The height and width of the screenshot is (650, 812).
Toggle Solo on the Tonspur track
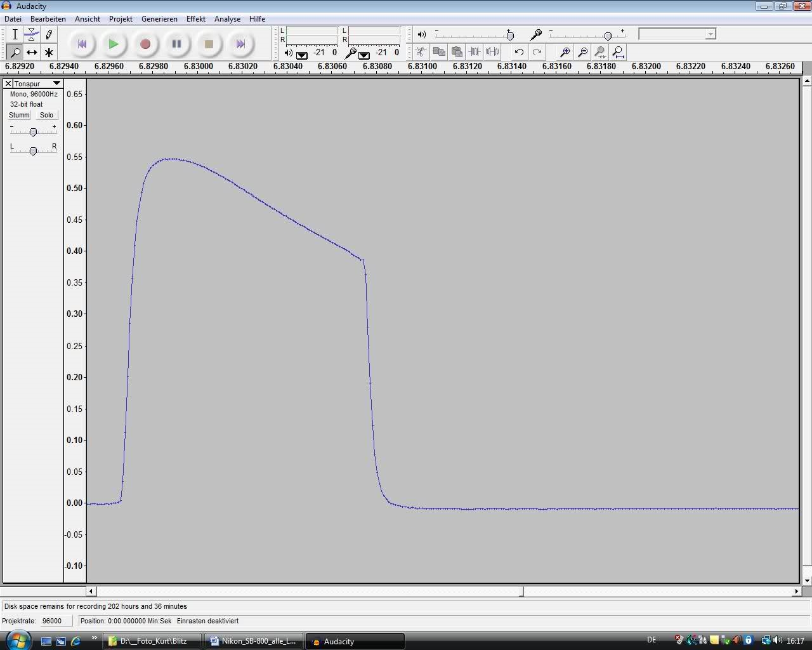(46, 115)
